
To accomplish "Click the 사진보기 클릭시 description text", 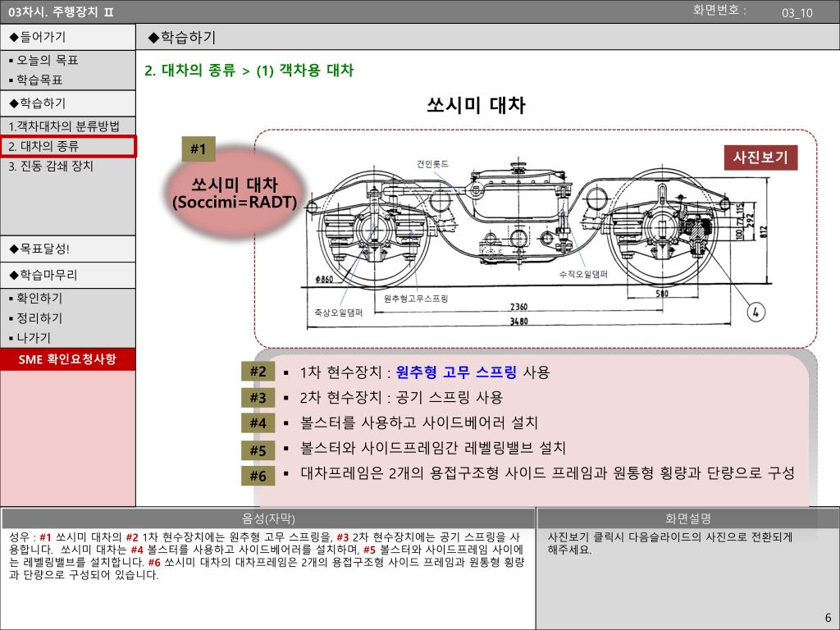I will coord(669,543).
